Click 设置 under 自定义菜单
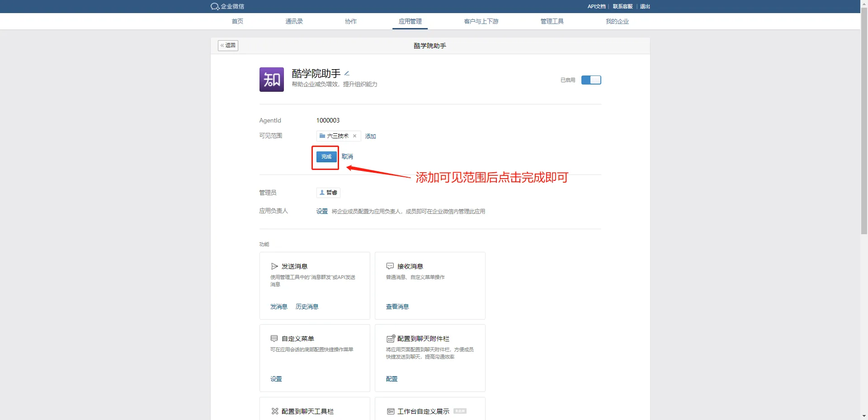Viewport: 868px width, 420px height. (x=276, y=379)
